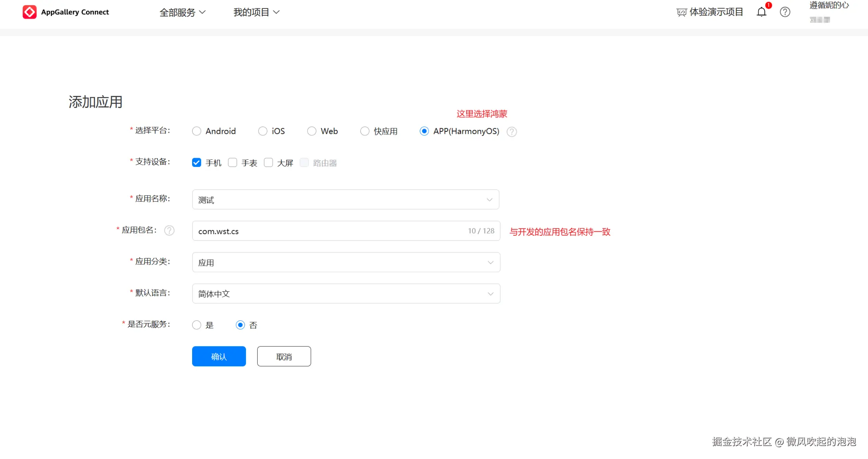
Task: Open the 全部服务 menu
Action: [182, 12]
